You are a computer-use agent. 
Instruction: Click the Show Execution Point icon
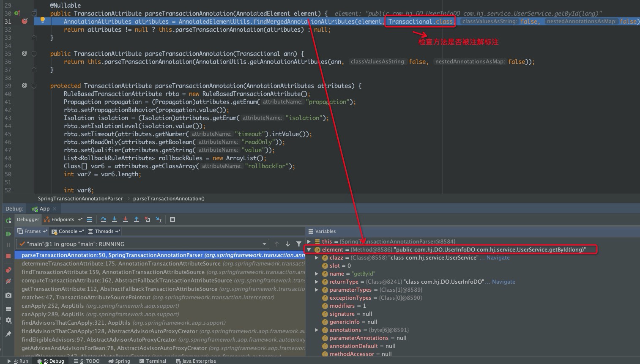pyautogui.click(x=90, y=219)
